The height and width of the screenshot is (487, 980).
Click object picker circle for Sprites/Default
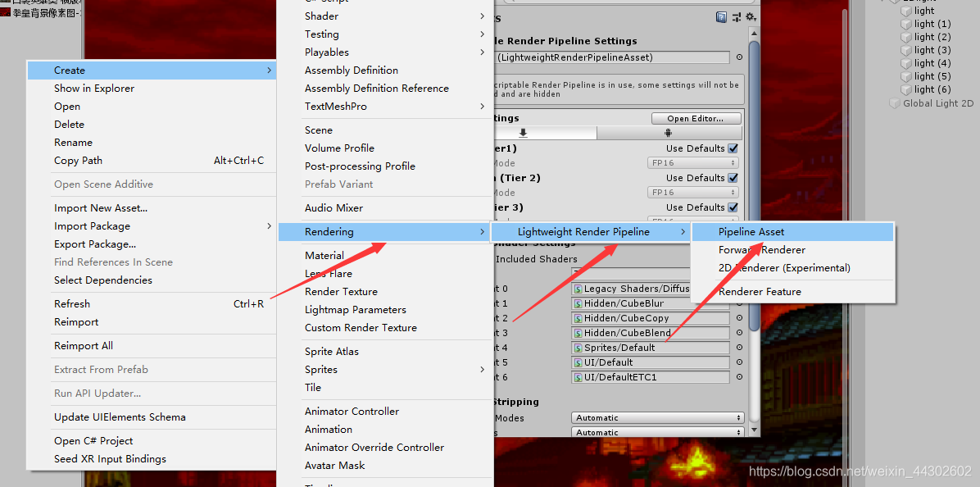coord(739,348)
